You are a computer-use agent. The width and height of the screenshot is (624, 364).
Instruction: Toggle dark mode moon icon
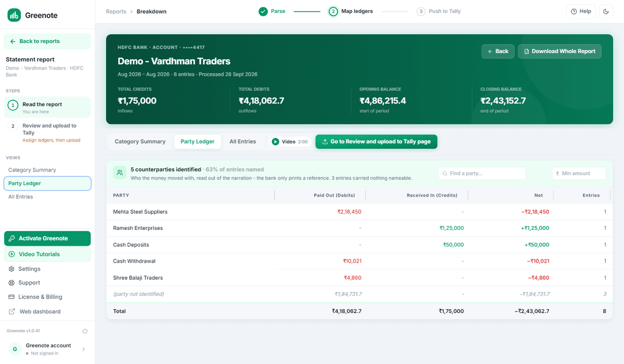point(606,11)
